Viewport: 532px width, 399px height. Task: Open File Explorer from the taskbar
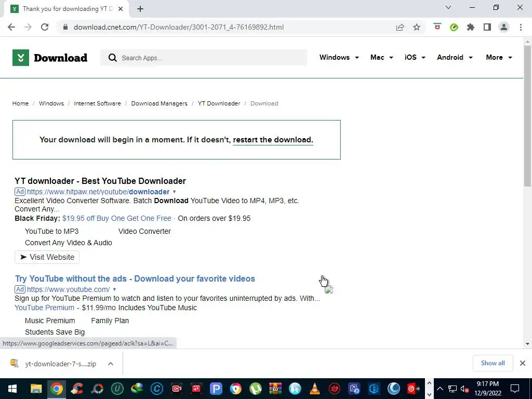pos(36,389)
